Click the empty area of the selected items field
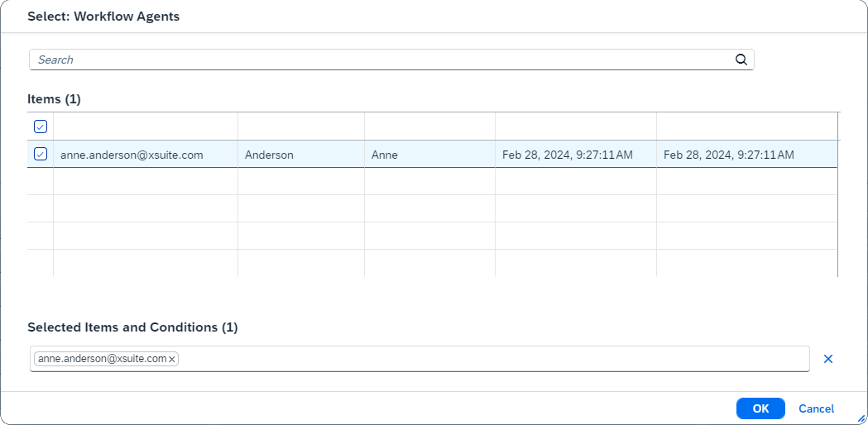 (496, 359)
